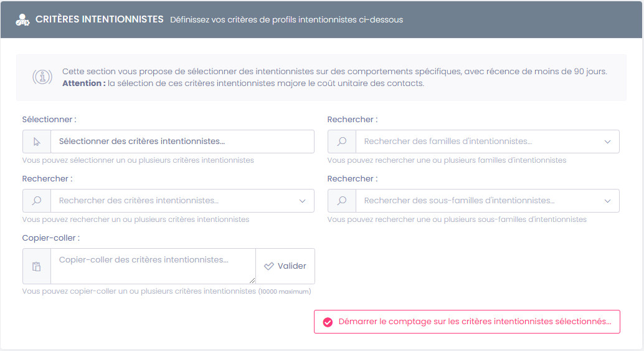Screen dimensions: 644x351
Task: Click magnifier icon in critères search field
Action: pos(37,201)
